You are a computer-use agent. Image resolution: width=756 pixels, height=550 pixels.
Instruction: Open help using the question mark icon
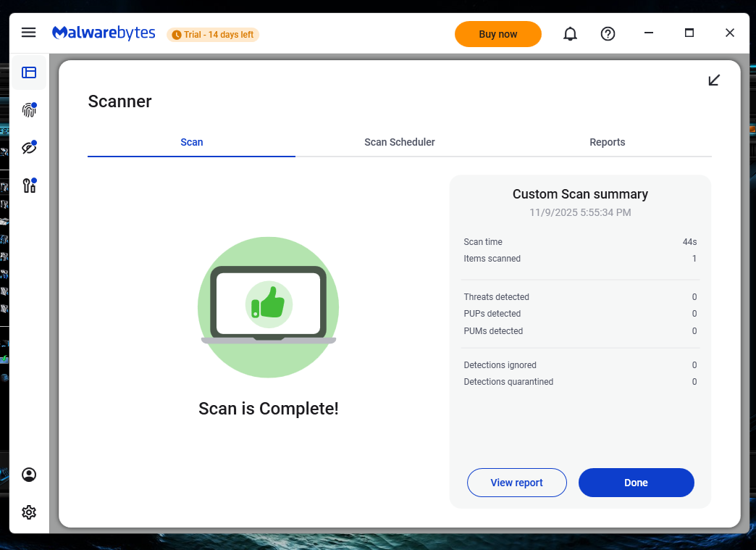point(608,34)
